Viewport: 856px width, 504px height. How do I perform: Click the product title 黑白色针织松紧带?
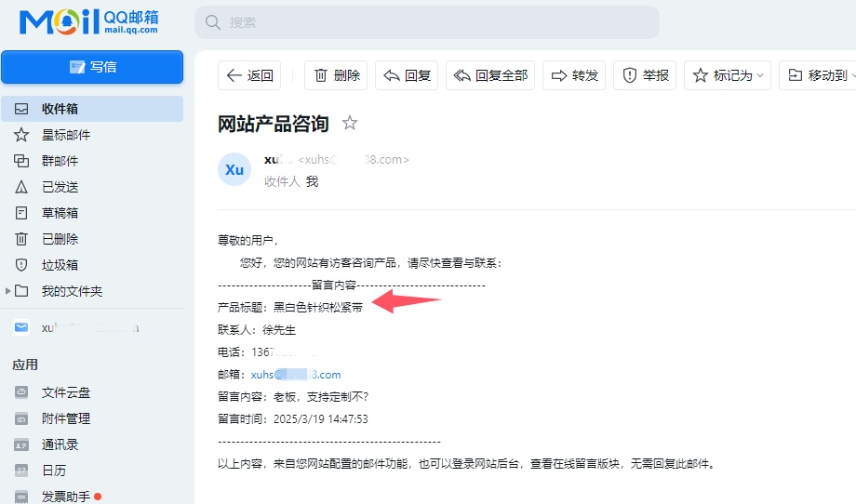pyautogui.click(x=317, y=308)
